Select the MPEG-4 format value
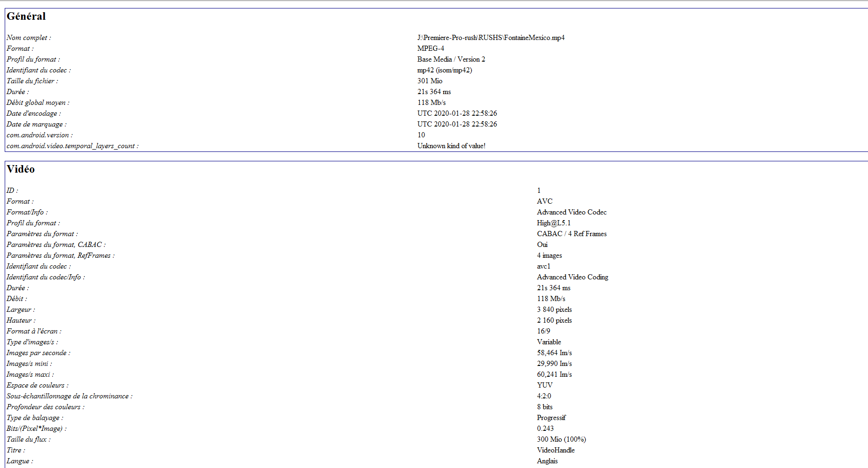This screenshot has height=468, width=868. pos(430,48)
